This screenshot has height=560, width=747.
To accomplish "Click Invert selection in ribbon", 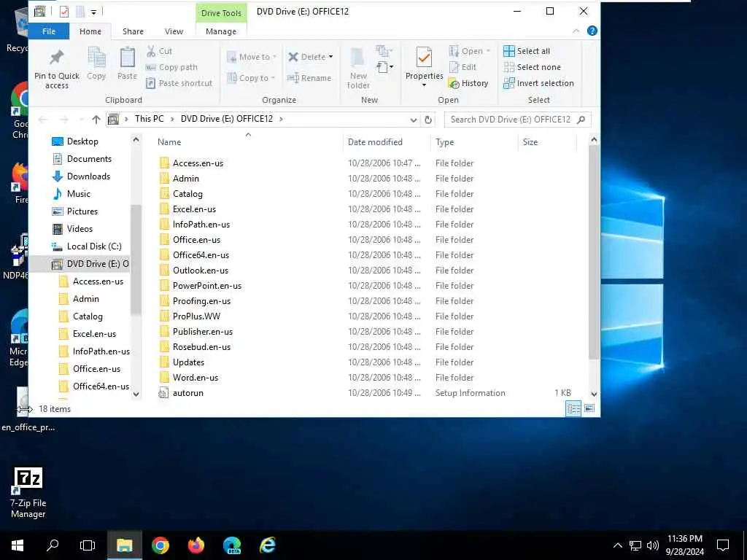I will pos(538,83).
